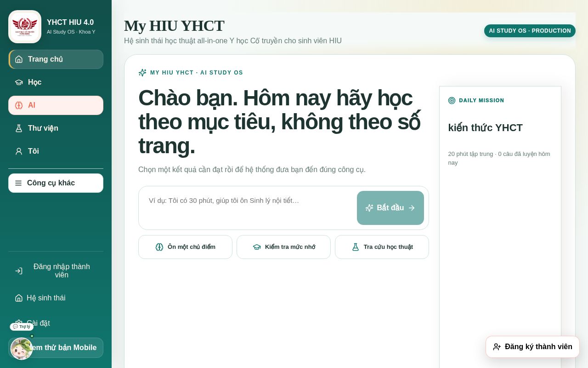This screenshot has height=368, width=588.
Task: Click the AI STUDY OS · PRODUCTION badge
Action: pos(530,31)
